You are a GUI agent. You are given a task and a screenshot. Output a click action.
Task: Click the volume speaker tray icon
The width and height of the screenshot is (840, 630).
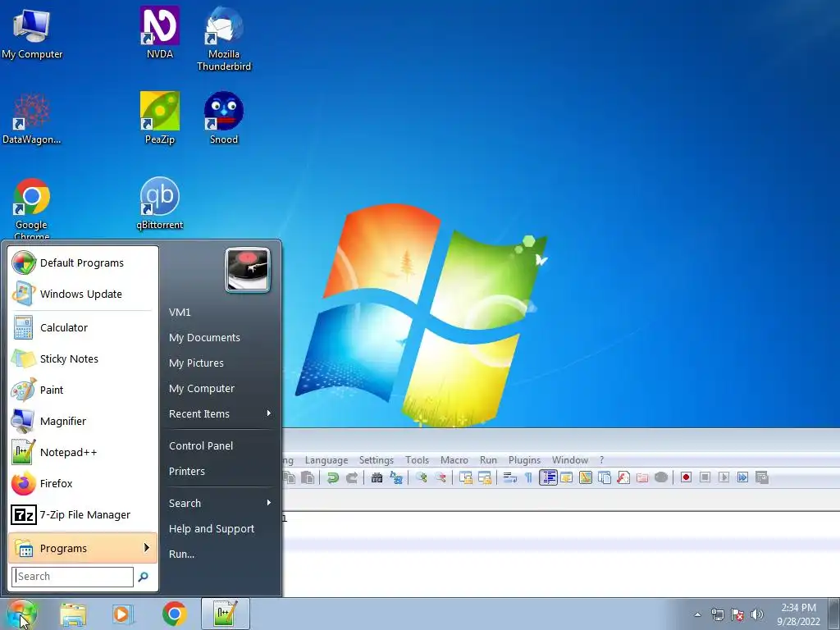pos(757,614)
